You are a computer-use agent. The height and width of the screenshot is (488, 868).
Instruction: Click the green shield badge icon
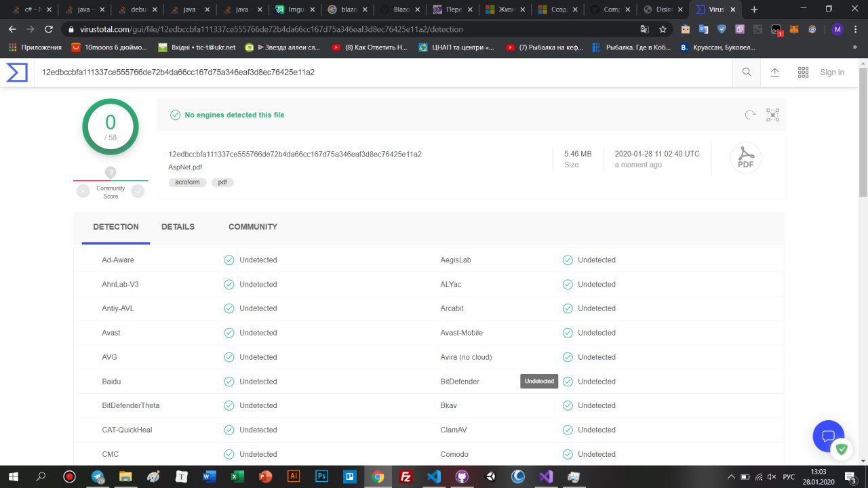tap(842, 449)
